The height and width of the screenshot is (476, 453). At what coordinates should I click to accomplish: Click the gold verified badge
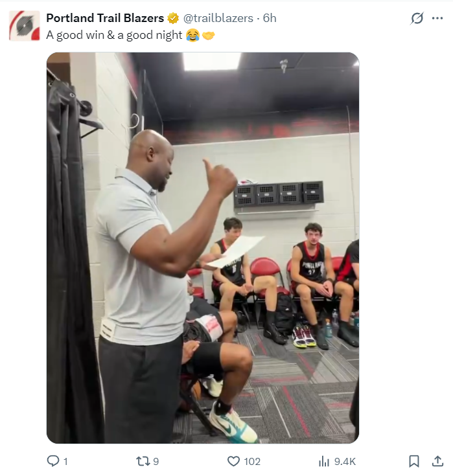point(173,18)
